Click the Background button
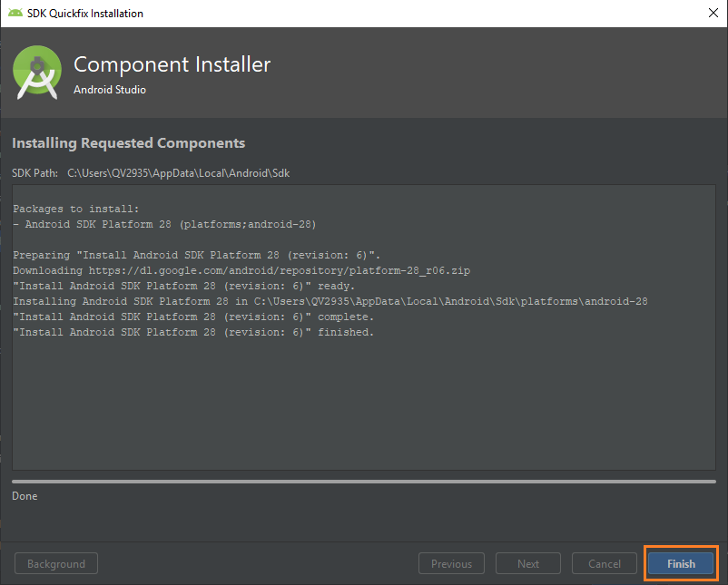 coord(56,563)
